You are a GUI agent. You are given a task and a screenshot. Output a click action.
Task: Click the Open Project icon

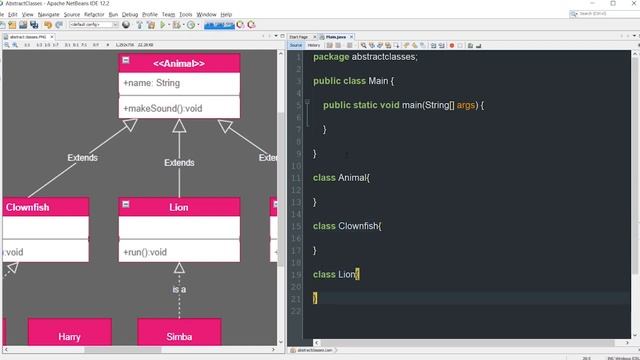[x=23, y=25]
